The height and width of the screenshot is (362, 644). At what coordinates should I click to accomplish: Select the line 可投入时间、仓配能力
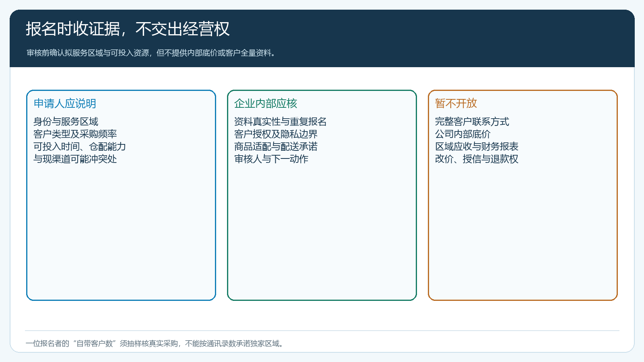80,146
